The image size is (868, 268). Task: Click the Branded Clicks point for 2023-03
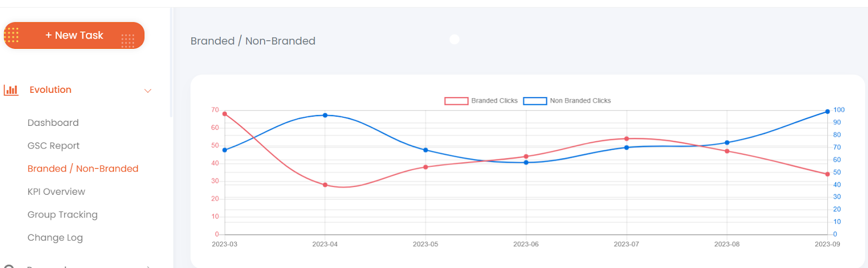pos(225,114)
